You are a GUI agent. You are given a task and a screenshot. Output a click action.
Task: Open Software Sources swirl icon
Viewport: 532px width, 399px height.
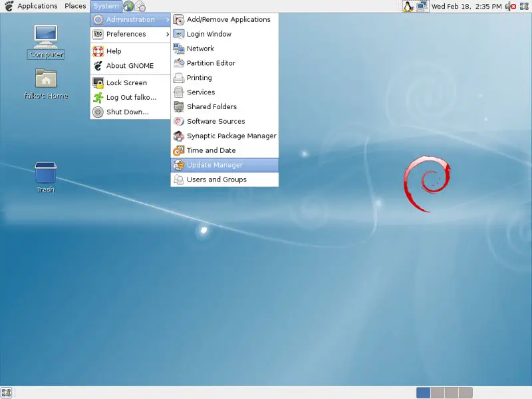click(178, 122)
